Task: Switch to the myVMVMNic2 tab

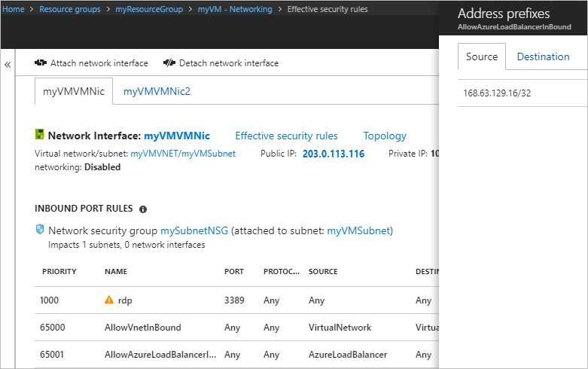Action: [157, 91]
